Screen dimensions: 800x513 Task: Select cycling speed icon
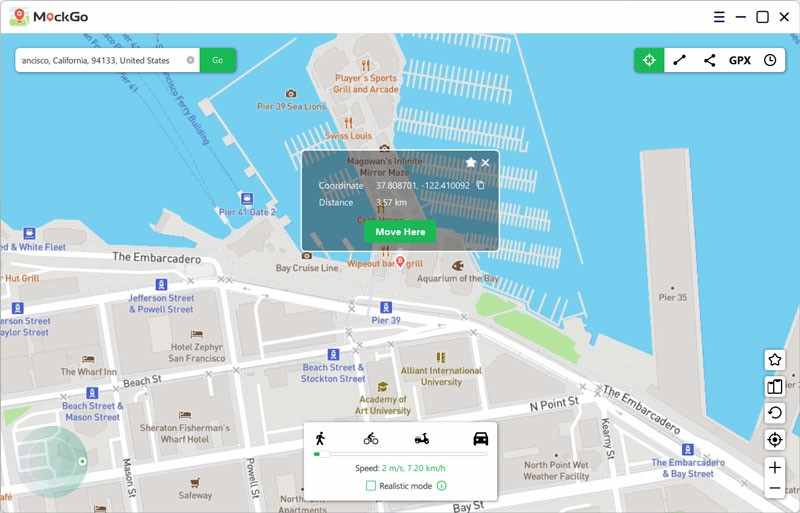point(371,438)
